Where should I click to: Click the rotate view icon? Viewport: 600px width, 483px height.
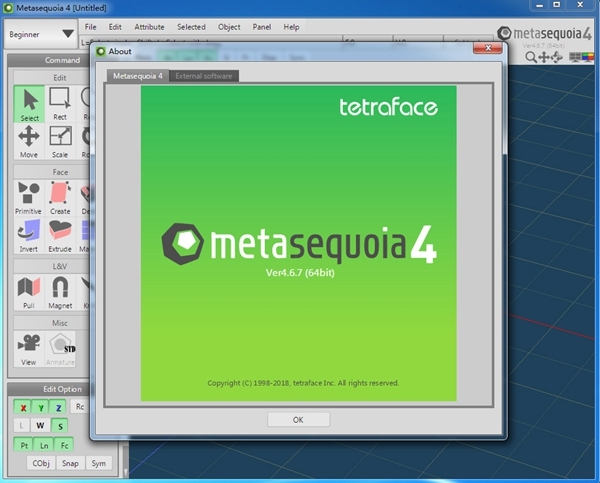click(x=557, y=57)
